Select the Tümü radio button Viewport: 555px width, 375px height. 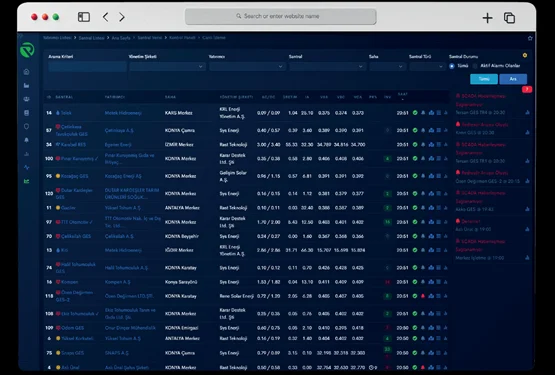click(452, 66)
